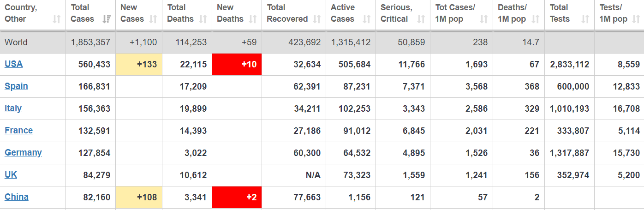Image resolution: width=644 pixels, height=210 pixels.
Task: Open the Spain country link
Action: 16,86
